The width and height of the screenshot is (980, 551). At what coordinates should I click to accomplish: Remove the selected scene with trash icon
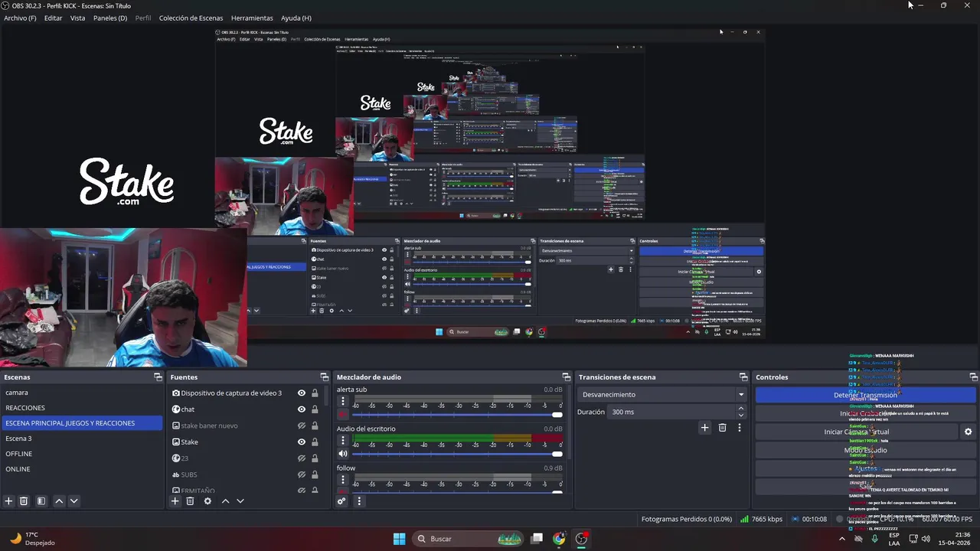(24, 501)
